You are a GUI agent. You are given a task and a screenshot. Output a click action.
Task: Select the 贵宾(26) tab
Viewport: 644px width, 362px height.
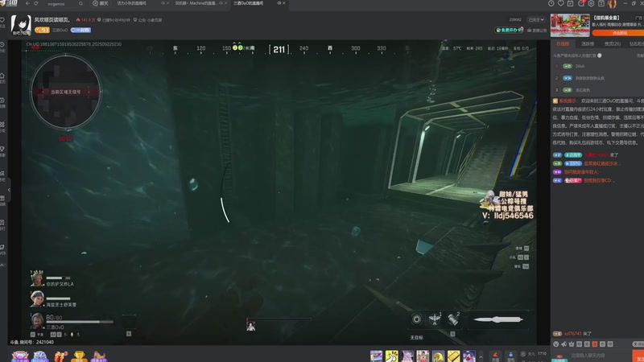pos(613,44)
